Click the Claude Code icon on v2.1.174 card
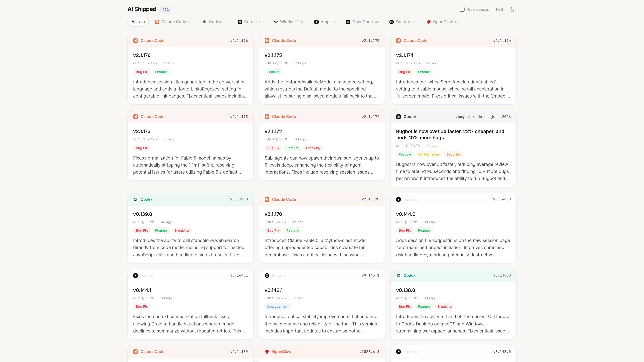644x362 pixels. coord(398,40)
